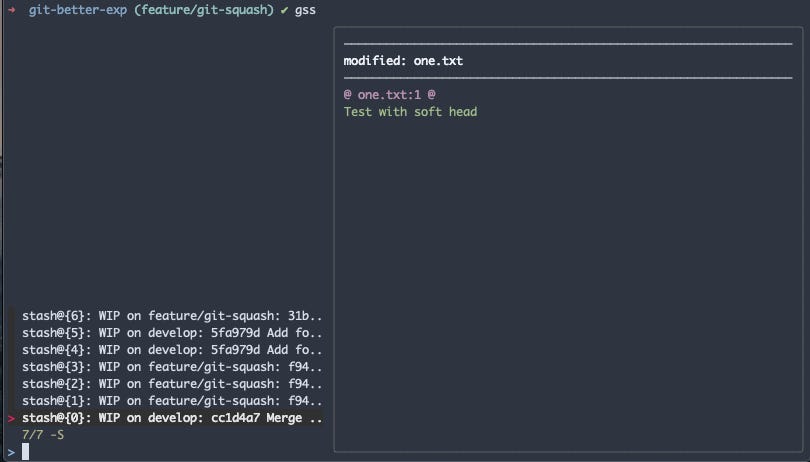Select the stash@{6} feature/git-squash entry
The image size is (810, 462).
pos(172,315)
